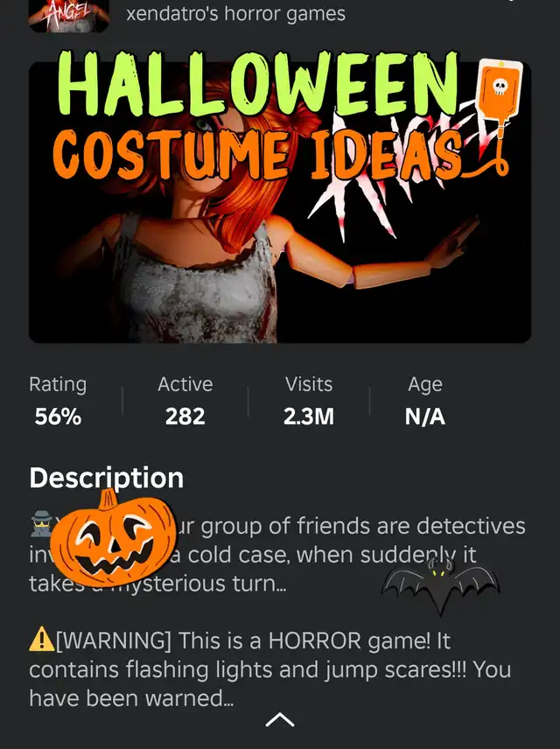Click the N/A Age value
This screenshot has height=749, width=560.
pos(424,416)
